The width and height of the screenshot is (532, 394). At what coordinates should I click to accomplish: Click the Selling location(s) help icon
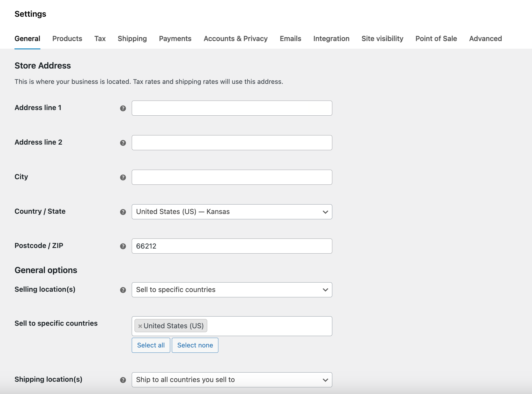pyautogui.click(x=123, y=290)
